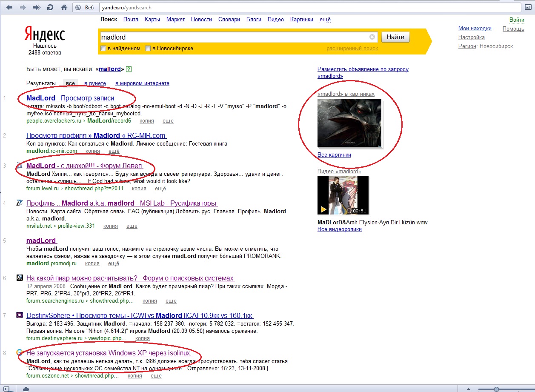
Task: Expand 'ещё' under the people.overclockers.ru result
Action: click(168, 121)
